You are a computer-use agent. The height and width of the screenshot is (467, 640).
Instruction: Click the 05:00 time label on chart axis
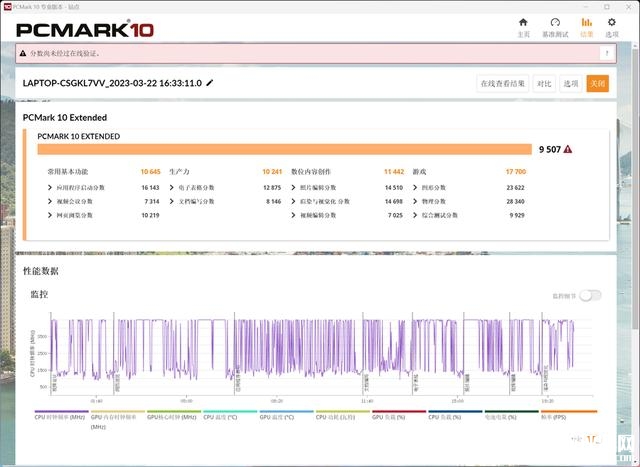coord(187,401)
